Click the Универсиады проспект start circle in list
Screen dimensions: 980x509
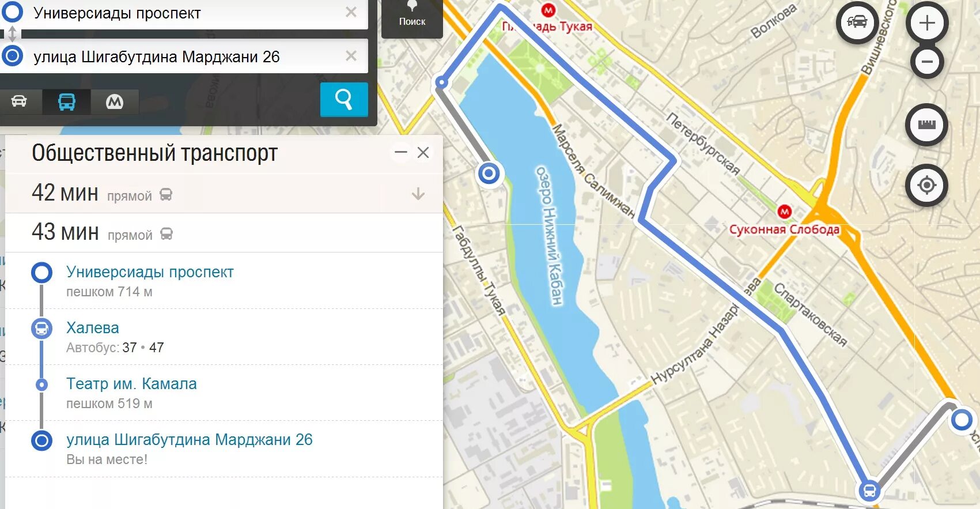tap(41, 273)
